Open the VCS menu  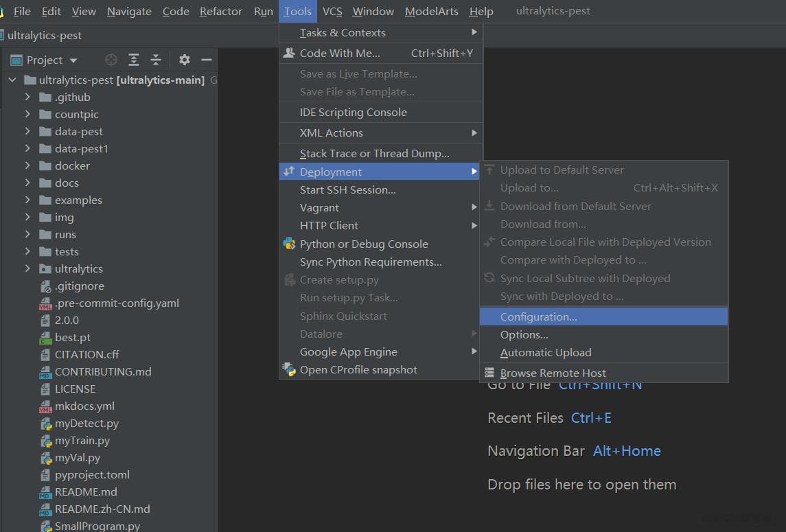pos(332,11)
